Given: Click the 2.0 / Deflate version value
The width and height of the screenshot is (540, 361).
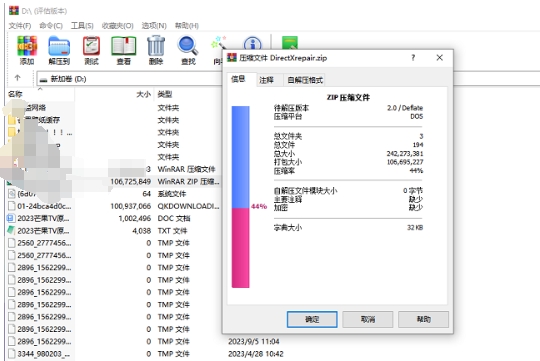Looking at the screenshot, I should pyautogui.click(x=405, y=108).
